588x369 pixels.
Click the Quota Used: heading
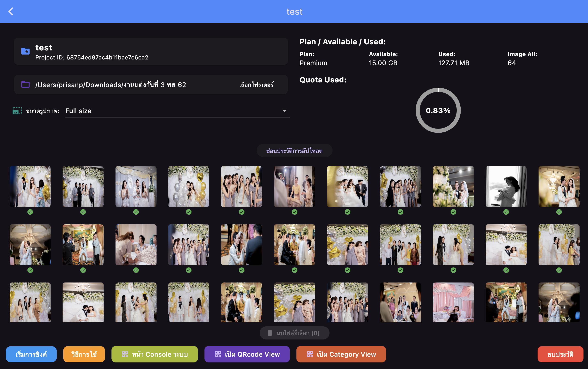pos(323,80)
